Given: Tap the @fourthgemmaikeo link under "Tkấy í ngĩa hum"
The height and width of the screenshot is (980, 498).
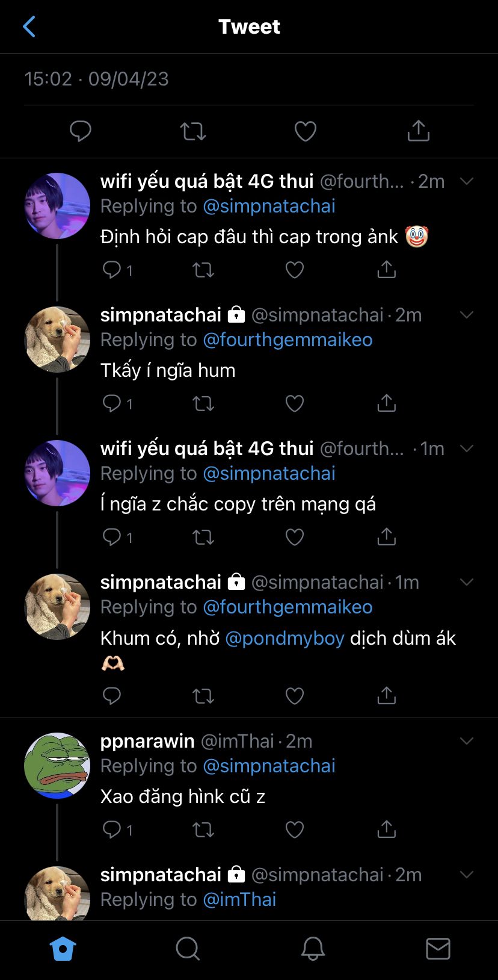Looking at the screenshot, I should click(x=287, y=340).
